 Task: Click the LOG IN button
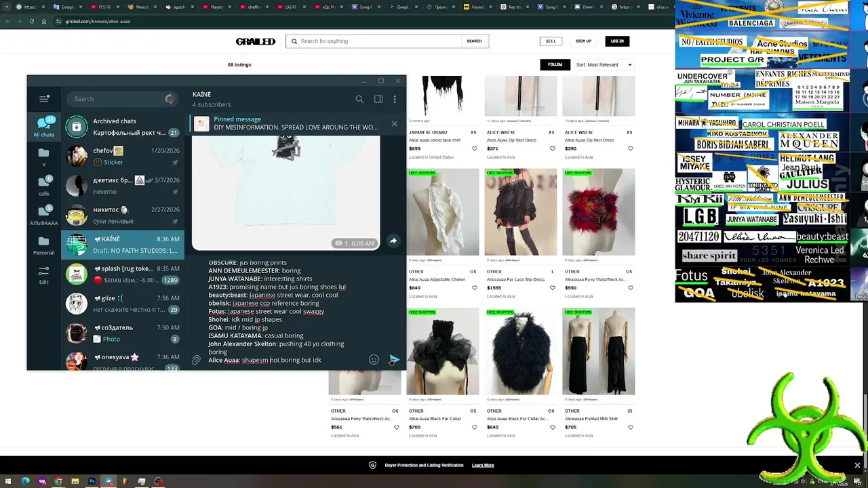pos(617,41)
